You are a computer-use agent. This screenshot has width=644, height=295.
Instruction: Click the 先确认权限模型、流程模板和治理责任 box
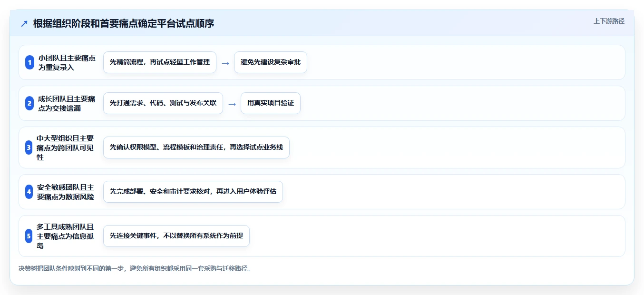196,147
